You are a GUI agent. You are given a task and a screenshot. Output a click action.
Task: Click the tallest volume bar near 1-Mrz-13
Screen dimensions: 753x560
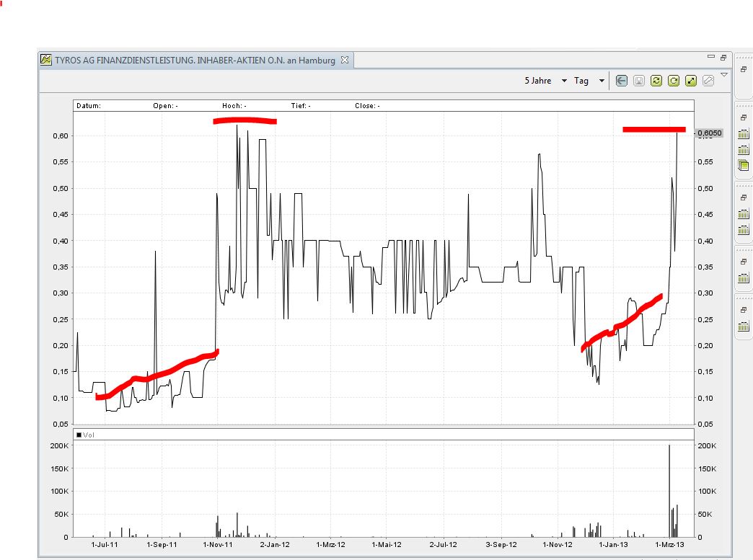669,490
